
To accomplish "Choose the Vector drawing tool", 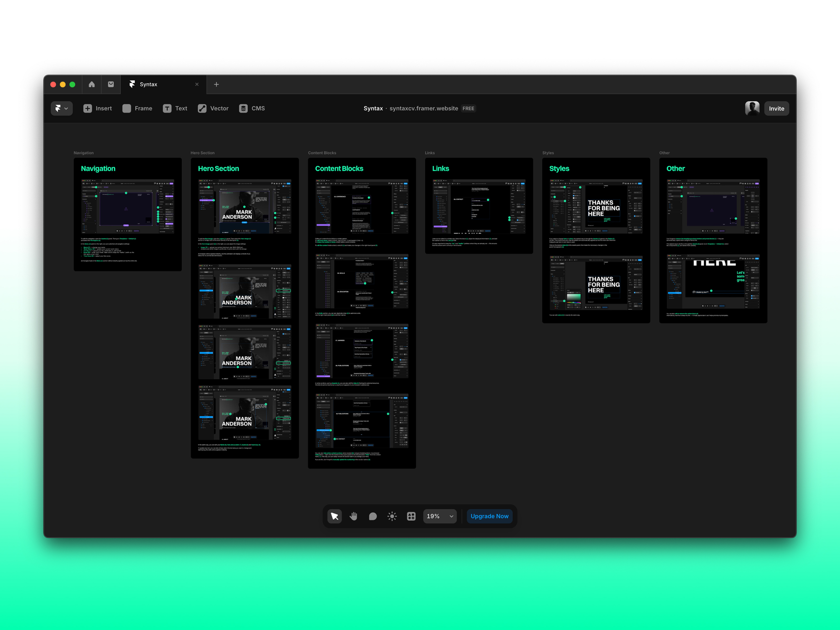I will pos(213,108).
